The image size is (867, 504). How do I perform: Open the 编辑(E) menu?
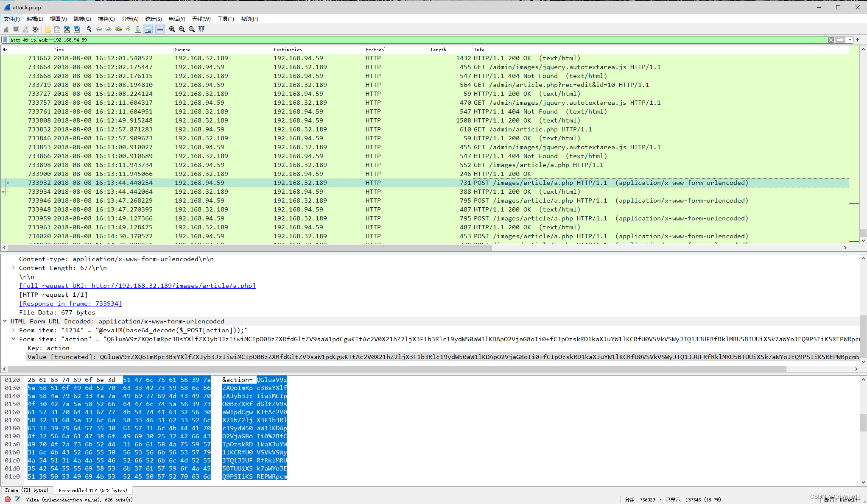click(x=35, y=19)
